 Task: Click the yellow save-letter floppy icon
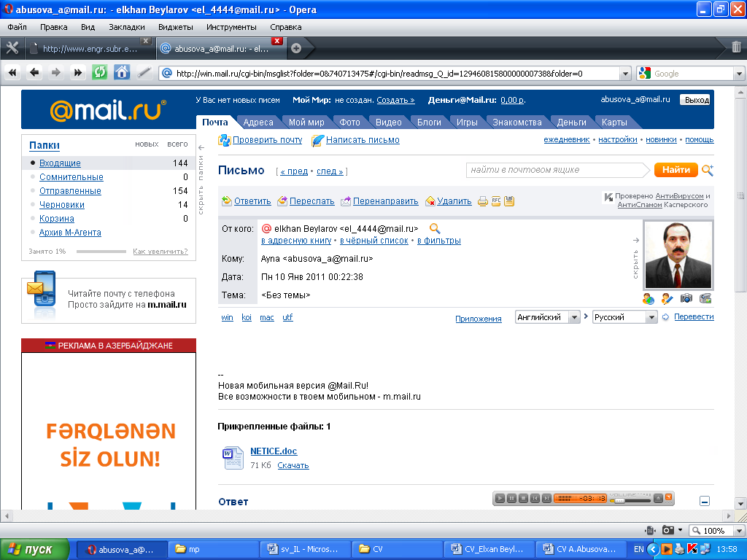click(509, 201)
